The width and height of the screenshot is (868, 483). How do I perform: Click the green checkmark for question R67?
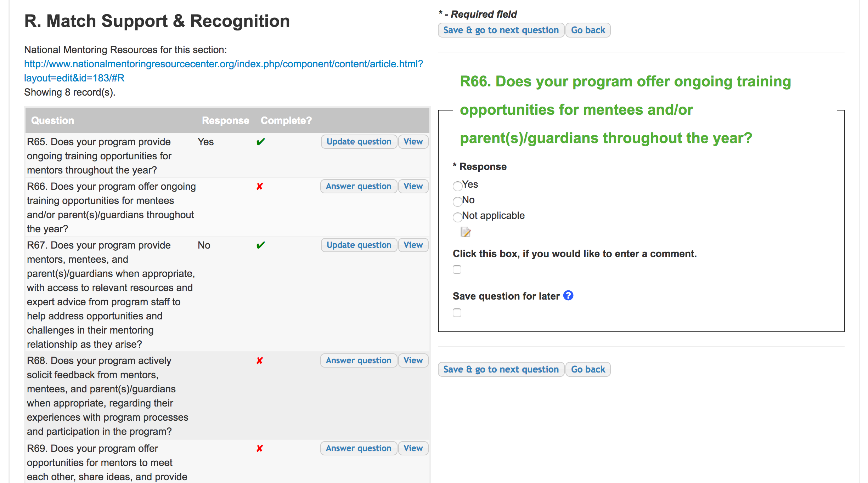click(260, 245)
